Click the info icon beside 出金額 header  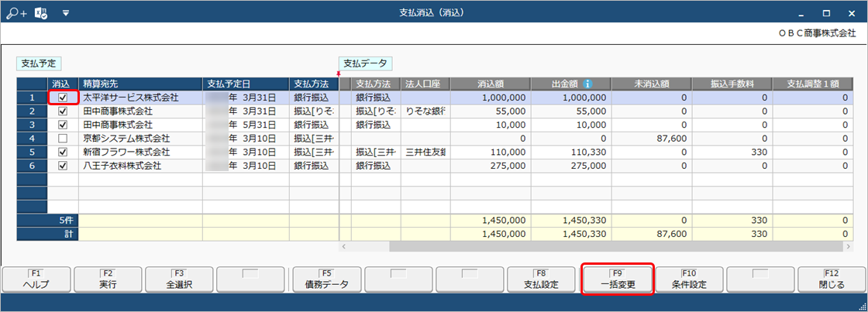[x=588, y=84]
